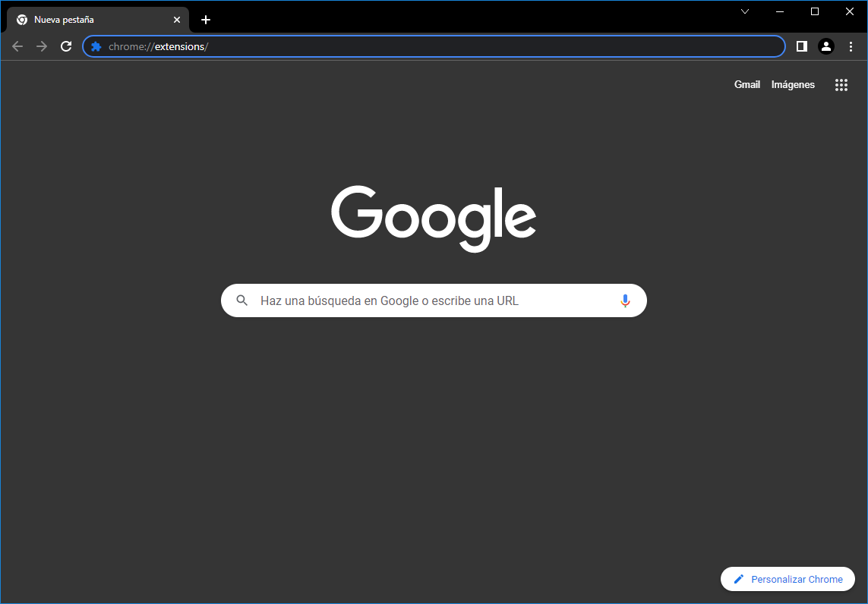Go back with the back arrow
This screenshot has width=868, height=604.
point(17,46)
